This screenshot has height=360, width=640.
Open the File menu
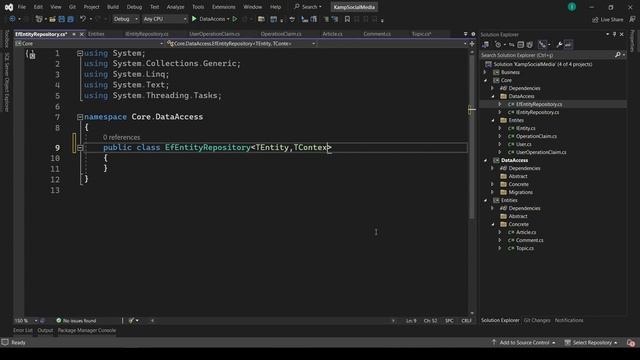point(22,7)
